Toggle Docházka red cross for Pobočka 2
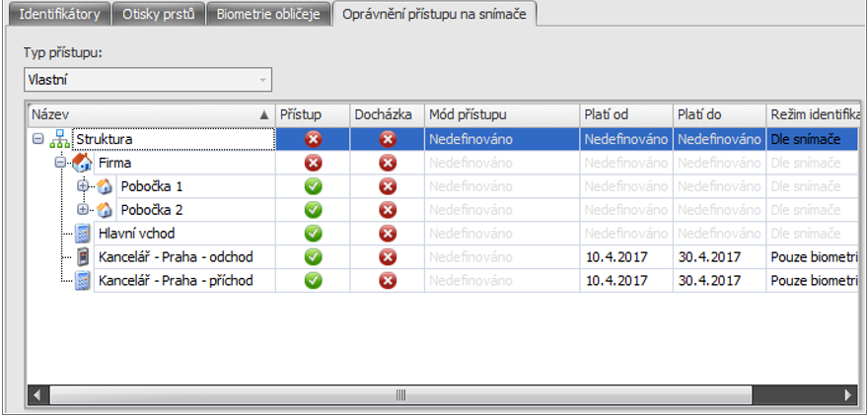868x417 pixels. 388,210
